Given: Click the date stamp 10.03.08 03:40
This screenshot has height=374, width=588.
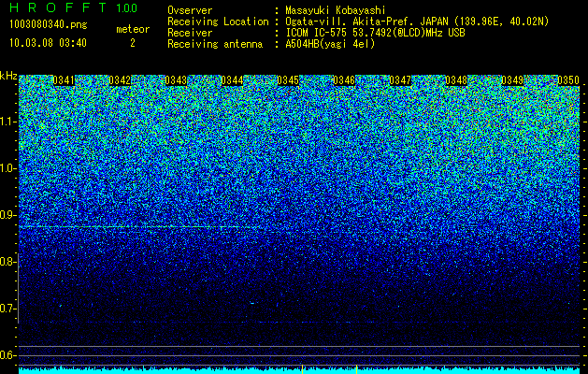Looking at the screenshot, I should coord(48,43).
